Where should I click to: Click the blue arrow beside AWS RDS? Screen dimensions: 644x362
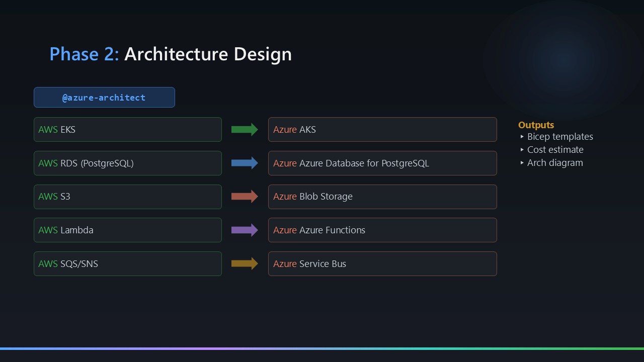tap(245, 163)
